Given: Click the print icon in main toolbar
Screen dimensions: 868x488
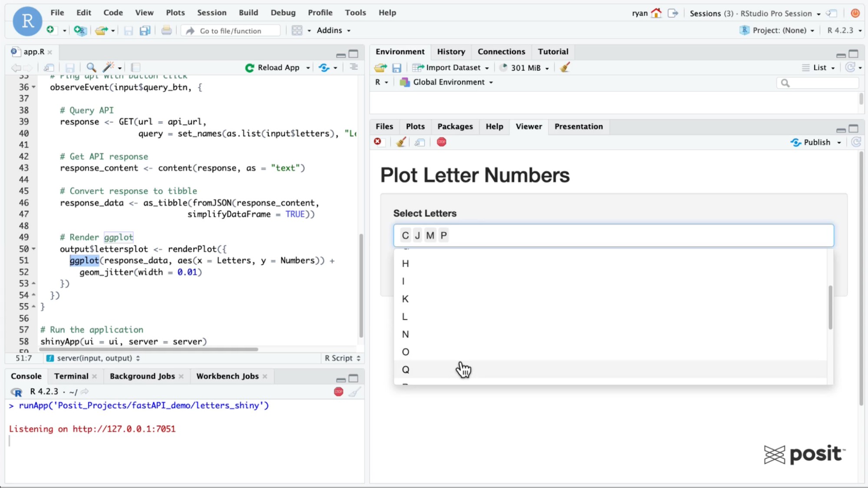Looking at the screenshot, I should [x=166, y=31].
